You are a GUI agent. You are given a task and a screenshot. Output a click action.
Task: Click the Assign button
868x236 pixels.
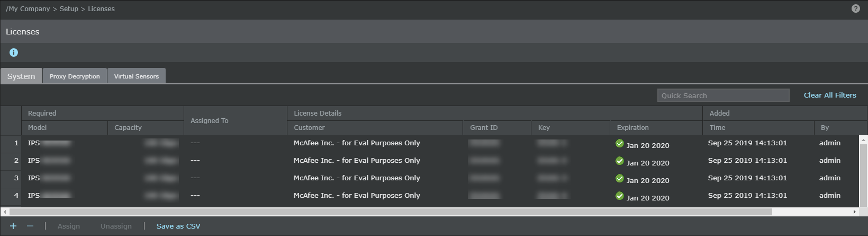69,226
